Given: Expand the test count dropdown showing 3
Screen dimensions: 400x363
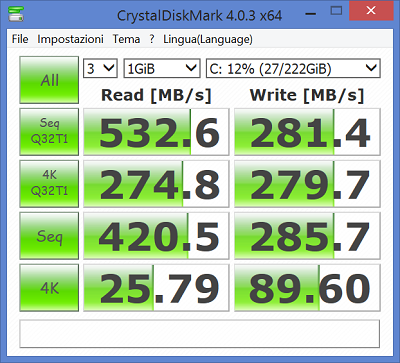Looking at the screenshot, I should tap(100, 68).
